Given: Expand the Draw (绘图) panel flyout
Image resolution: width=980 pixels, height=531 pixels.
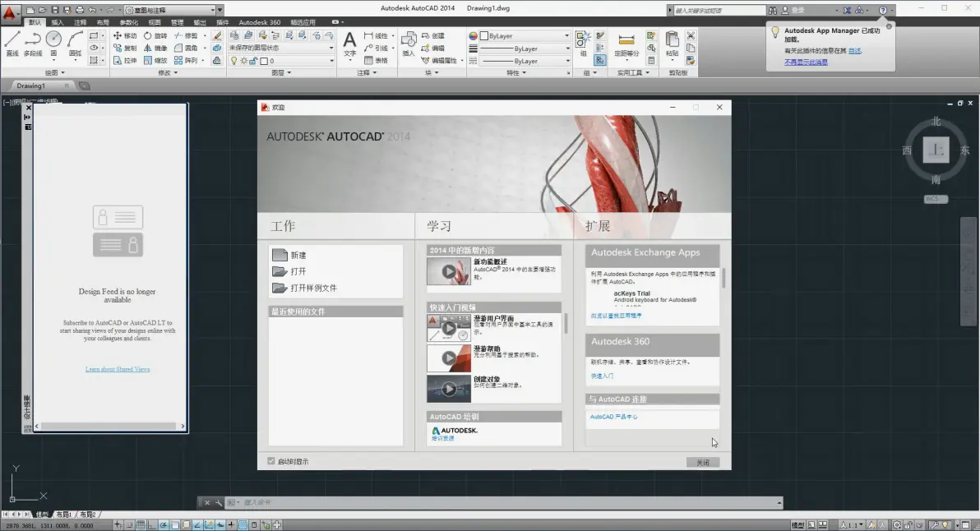Looking at the screenshot, I should (55, 72).
